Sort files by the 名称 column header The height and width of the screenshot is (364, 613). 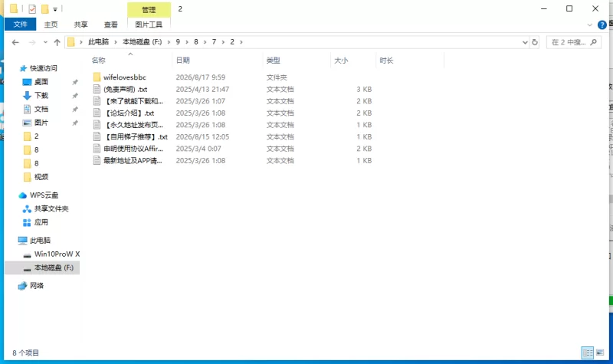point(99,61)
